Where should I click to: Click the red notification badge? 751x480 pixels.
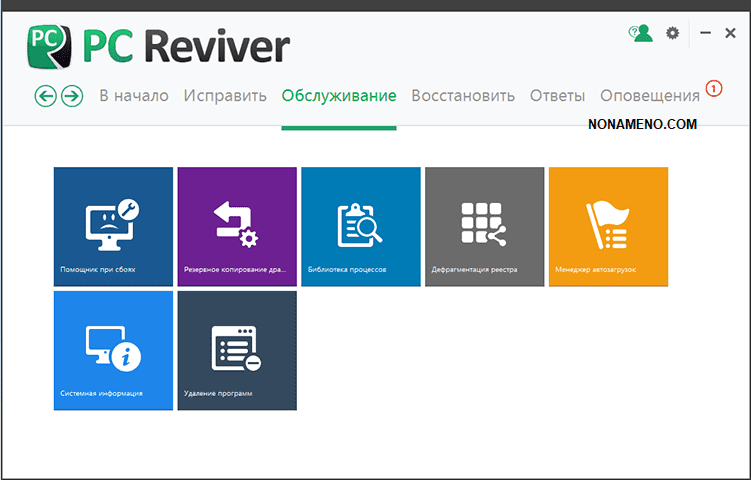tap(713, 88)
